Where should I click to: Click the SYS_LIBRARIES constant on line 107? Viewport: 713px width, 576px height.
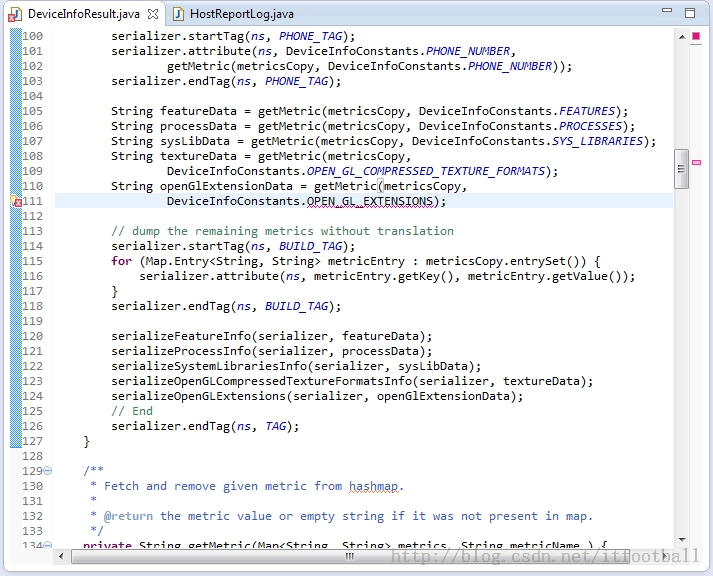[597, 141]
